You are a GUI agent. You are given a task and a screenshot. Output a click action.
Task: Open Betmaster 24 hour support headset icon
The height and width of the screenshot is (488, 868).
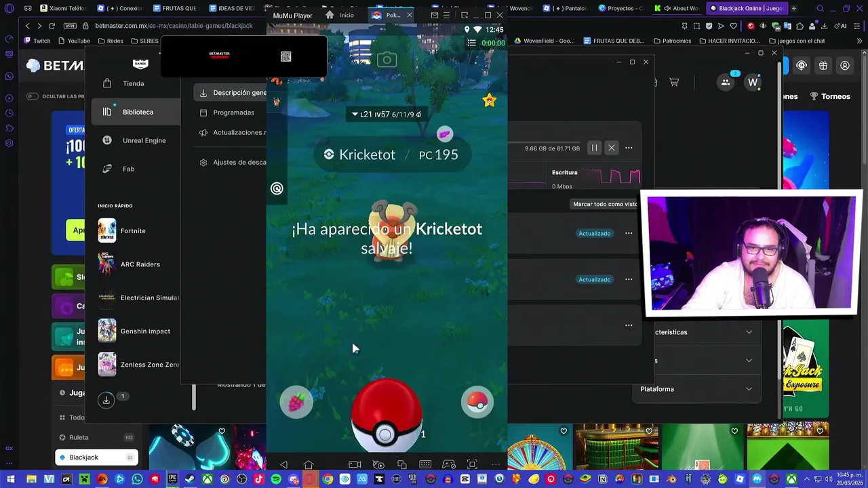[802, 66]
